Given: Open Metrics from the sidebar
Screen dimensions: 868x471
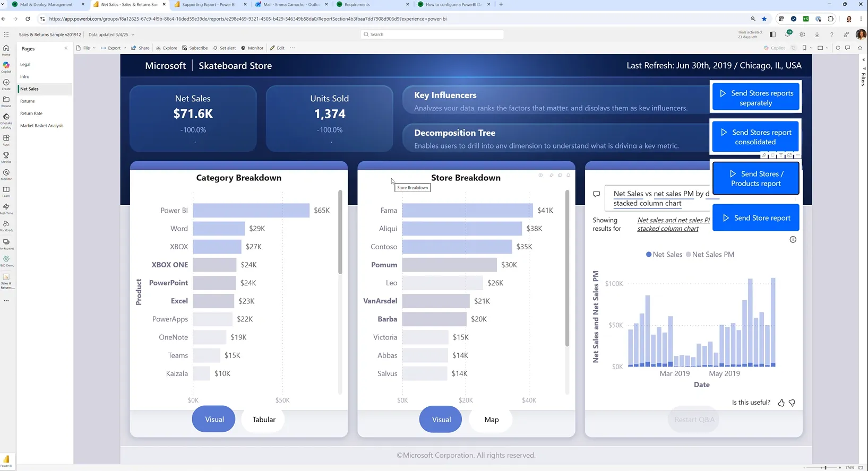Looking at the screenshot, I should (6, 157).
